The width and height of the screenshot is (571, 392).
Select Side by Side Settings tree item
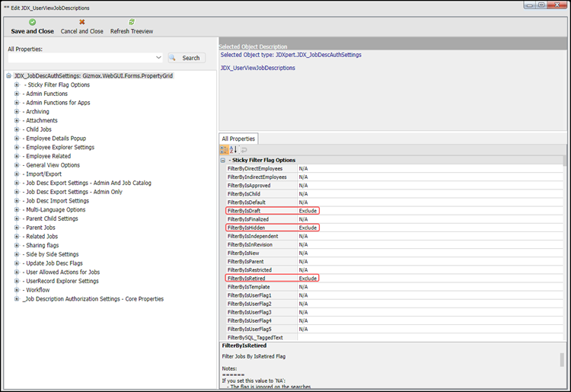(x=52, y=254)
